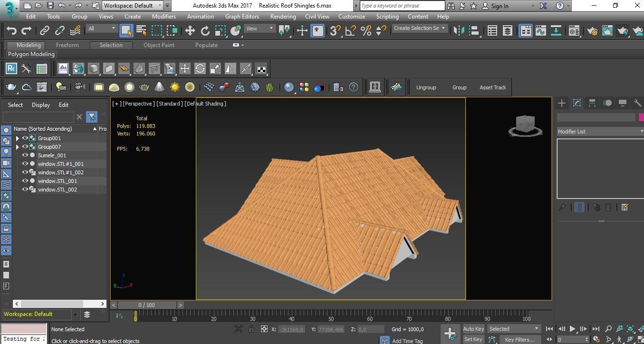
Task: Click the time slider 0 / 100 handle
Action: (x=146, y=305)
